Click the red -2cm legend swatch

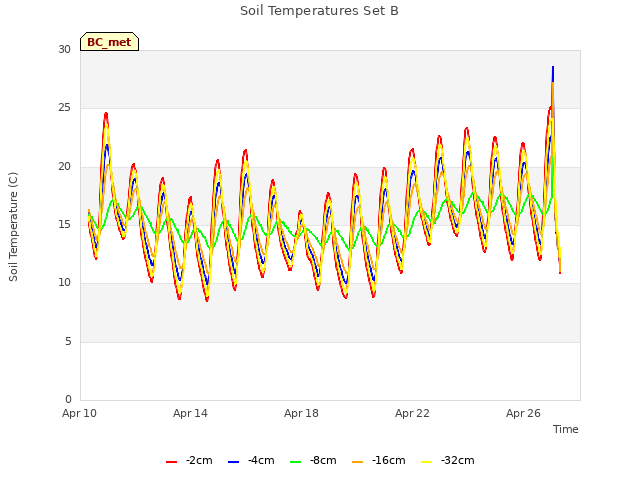tap(171, 462)
